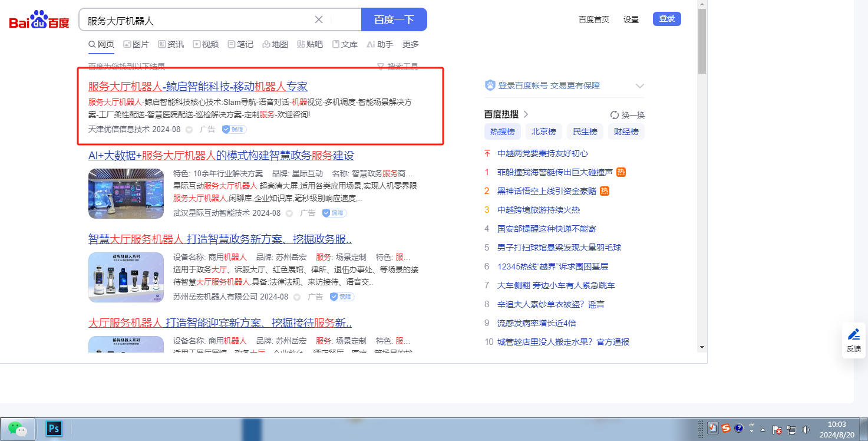The image size is (868, 441).
Task: Expand dropdown arrow beside 苏州岳宏机器人有限公司 2024-08
Action: coord(297,297)
